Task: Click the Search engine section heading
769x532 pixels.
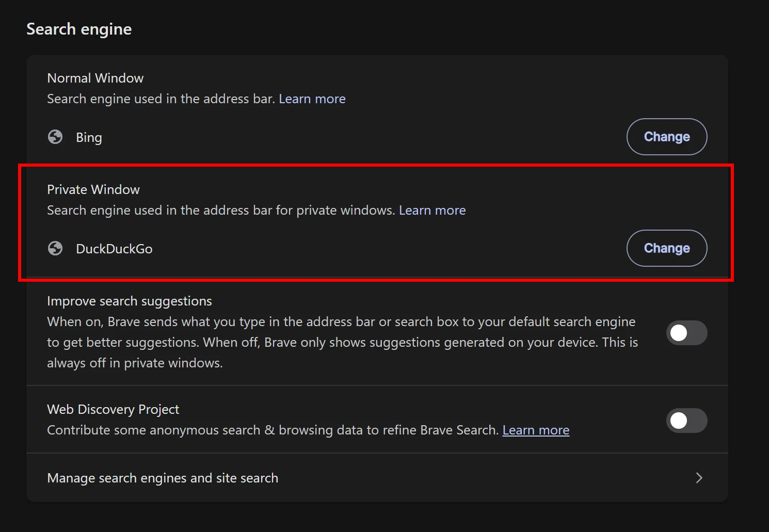Action: [x=79, y=29]
